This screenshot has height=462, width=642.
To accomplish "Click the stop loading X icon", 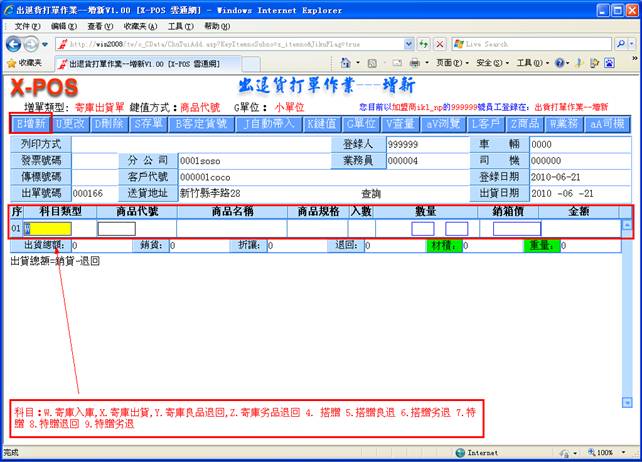I will [x=440, y=44].
